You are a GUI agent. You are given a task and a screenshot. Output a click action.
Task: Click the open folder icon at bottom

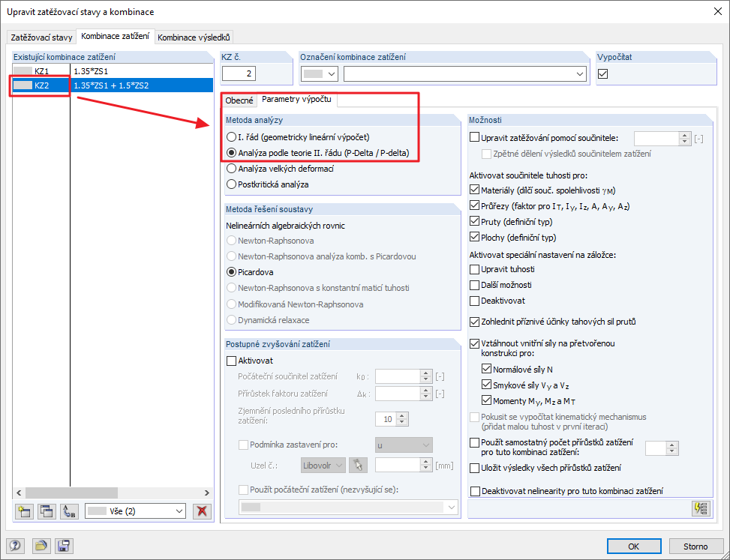42,546
